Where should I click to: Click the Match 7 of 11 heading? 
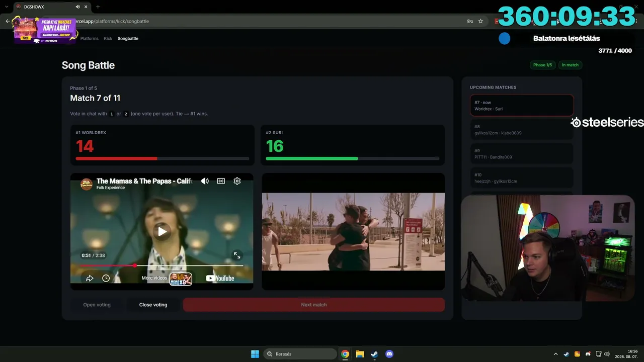[95, 98]
